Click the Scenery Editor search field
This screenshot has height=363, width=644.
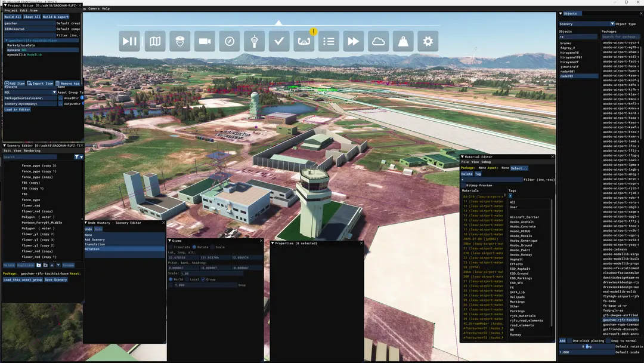(30, 157)
